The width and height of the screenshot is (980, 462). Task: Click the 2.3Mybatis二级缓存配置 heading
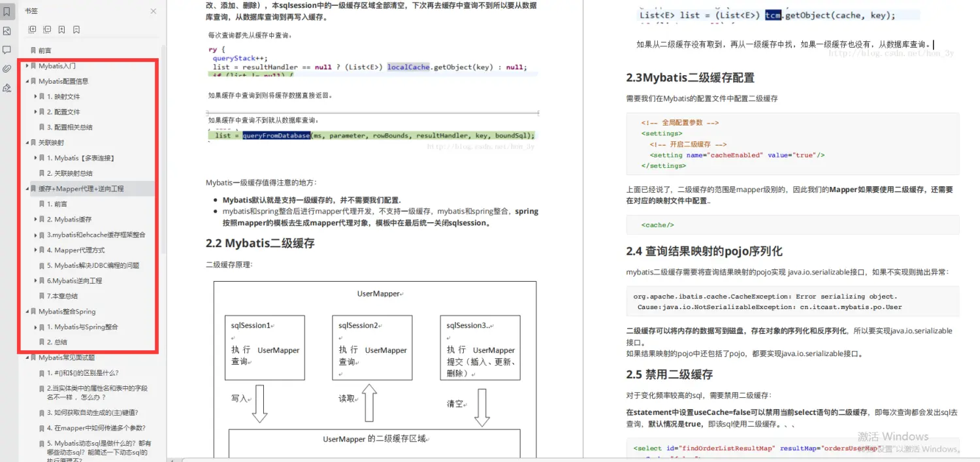pos(690,78)
